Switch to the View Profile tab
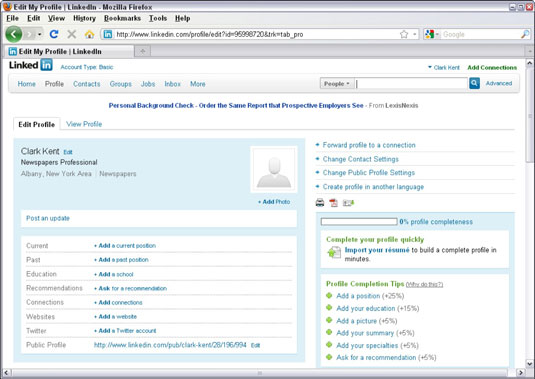 [x=84, y=124]
